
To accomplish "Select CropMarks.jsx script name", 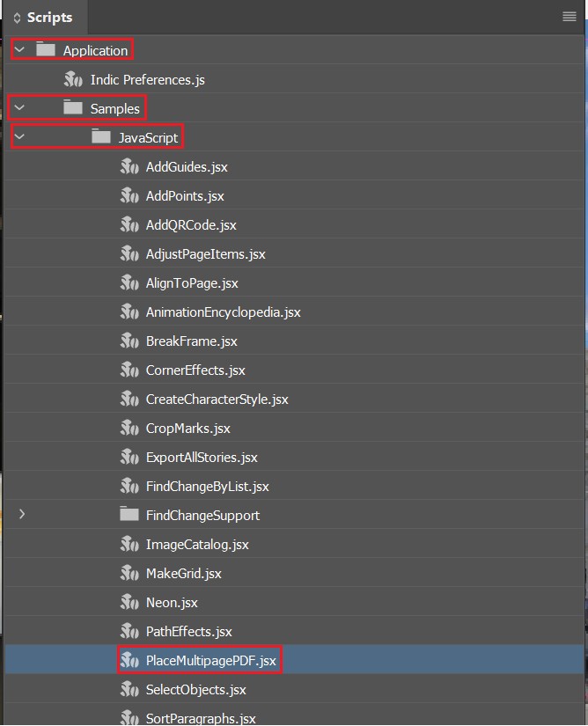I will pos(188,429).
